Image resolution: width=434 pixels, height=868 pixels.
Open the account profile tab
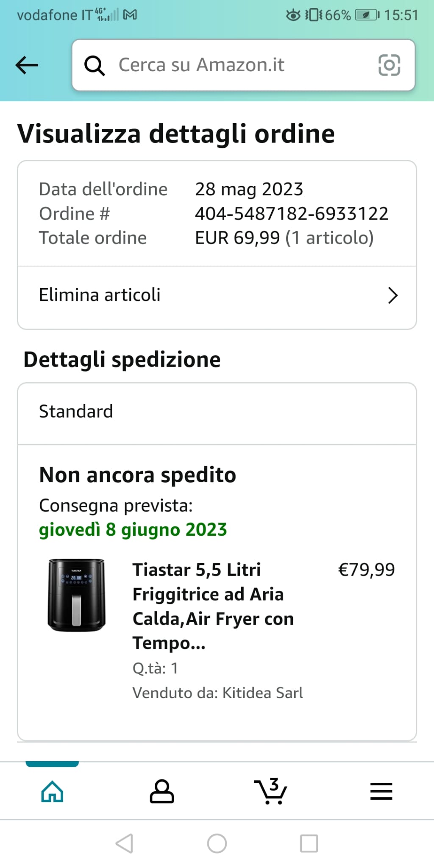click(x=161, y=791)
